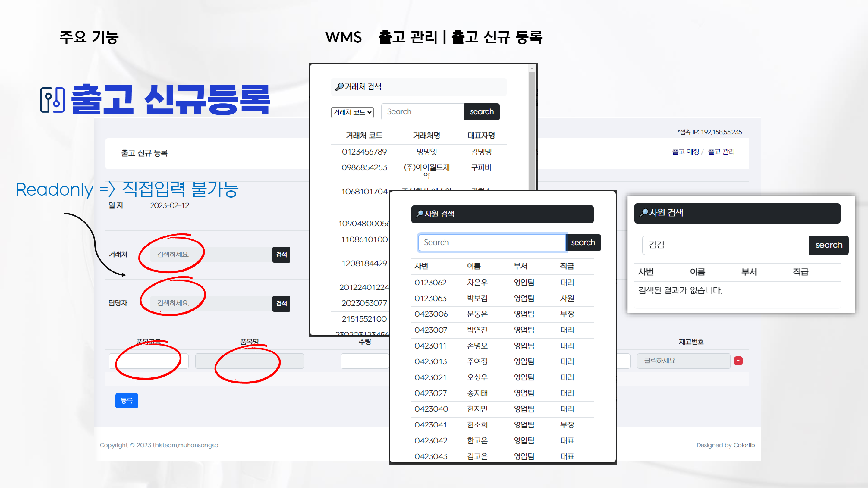
Task: Click the 담당자 readonly 검색하세요 field
Action: 211,303
